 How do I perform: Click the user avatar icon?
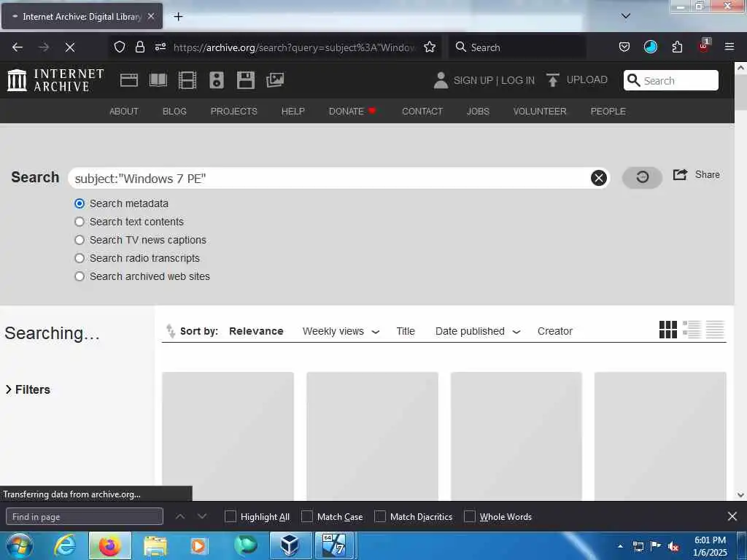pos(441,80)
